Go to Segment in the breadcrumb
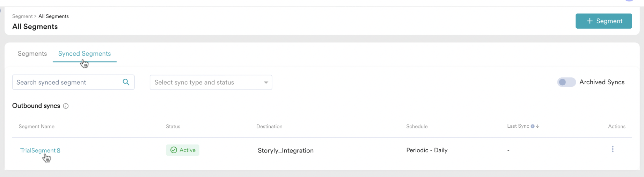 coord(22,16)
